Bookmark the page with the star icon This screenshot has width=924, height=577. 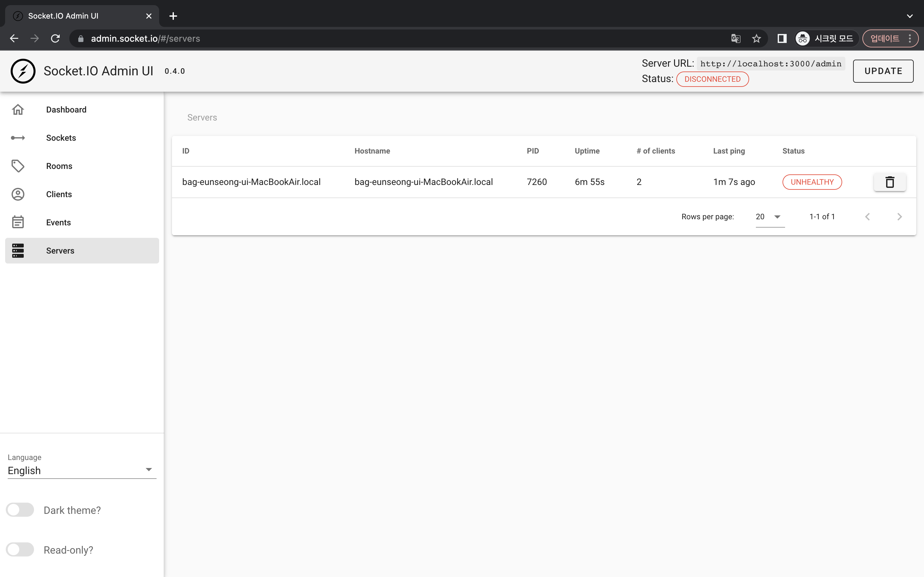point(757,38)
